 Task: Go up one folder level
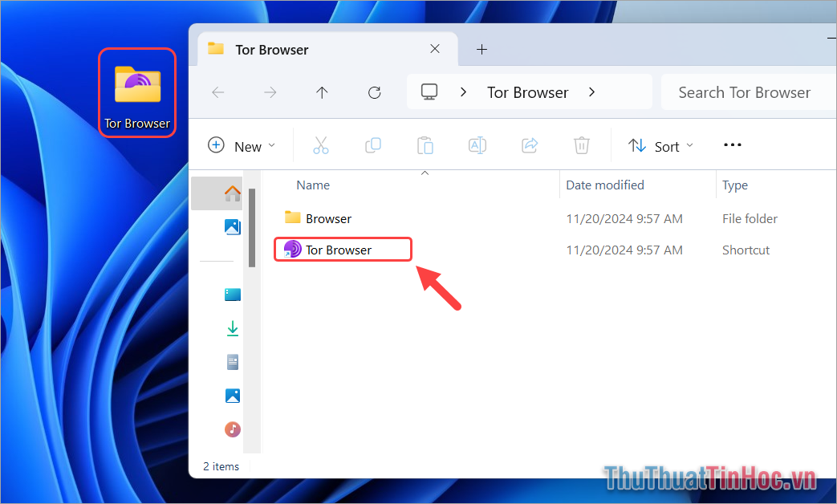(322, 92)
